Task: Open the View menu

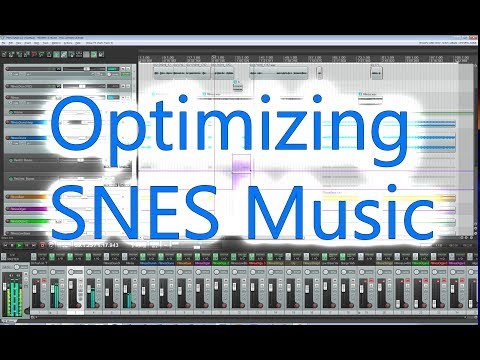Action: point(18,43)
